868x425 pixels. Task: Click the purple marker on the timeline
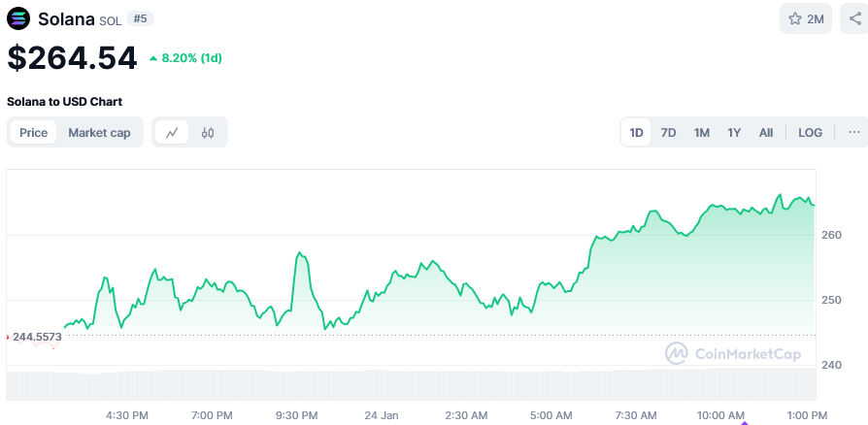[x=745, y=423]
